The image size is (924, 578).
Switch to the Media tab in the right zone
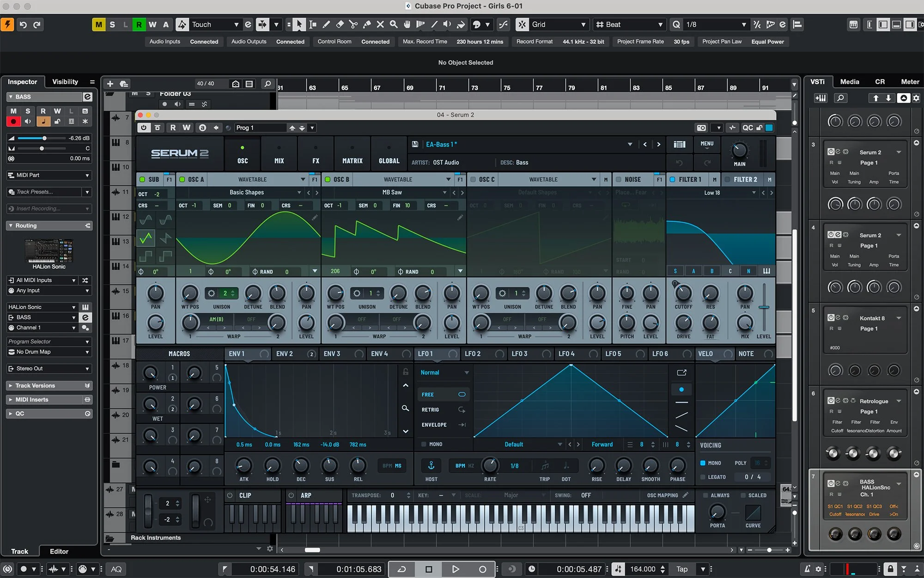point(850,82)
